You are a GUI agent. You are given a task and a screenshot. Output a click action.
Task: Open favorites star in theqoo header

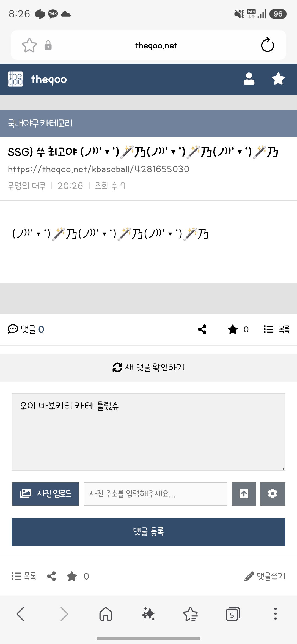(x=278, y=79)
